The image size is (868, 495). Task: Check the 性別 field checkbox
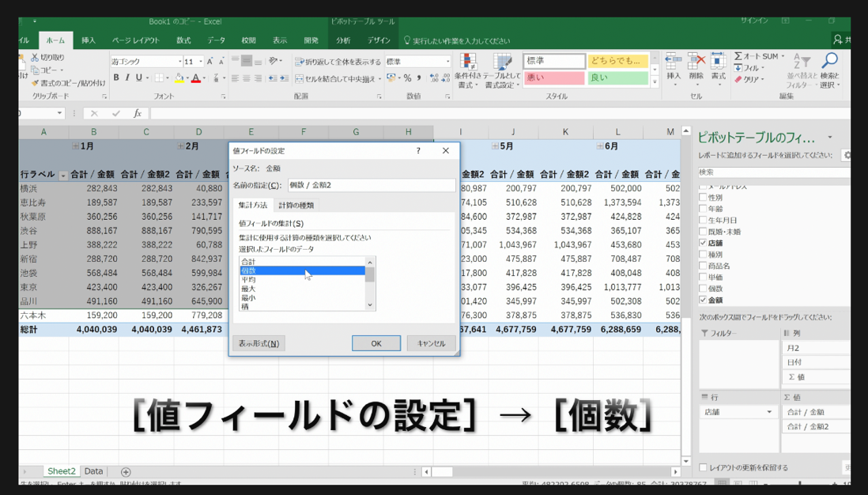click(703, 197)
